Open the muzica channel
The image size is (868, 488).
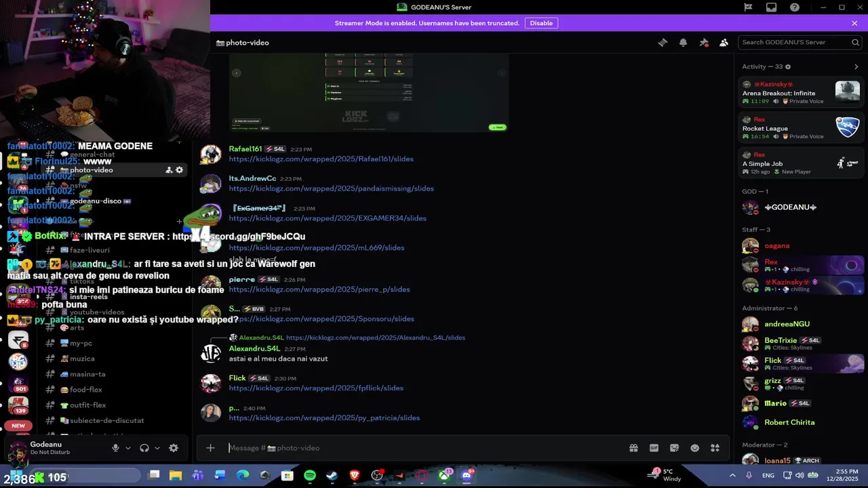82,359
